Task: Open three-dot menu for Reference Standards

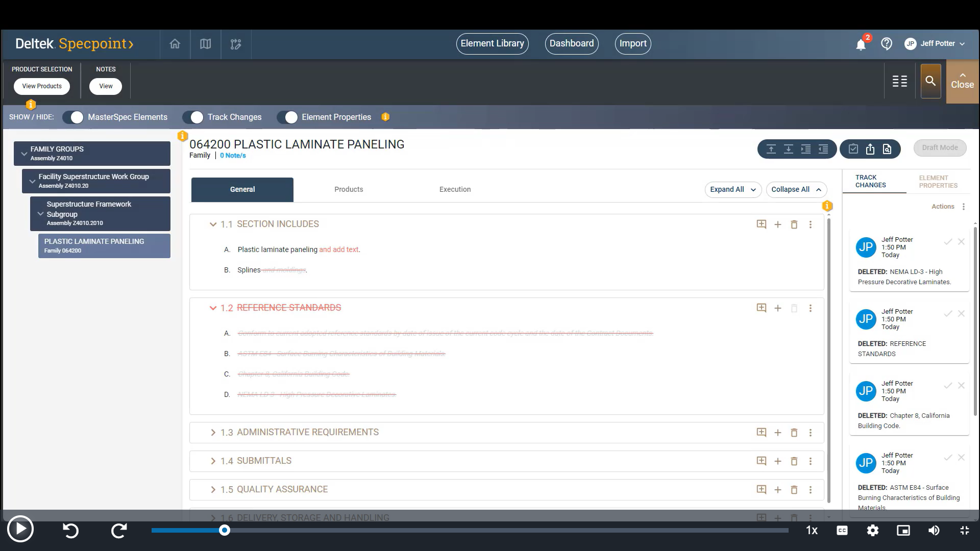Action: pos(811,308)
